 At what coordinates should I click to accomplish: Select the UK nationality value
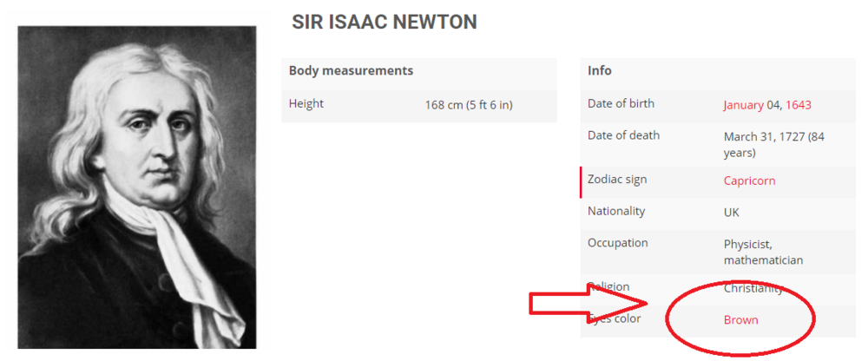pos(731,213)
